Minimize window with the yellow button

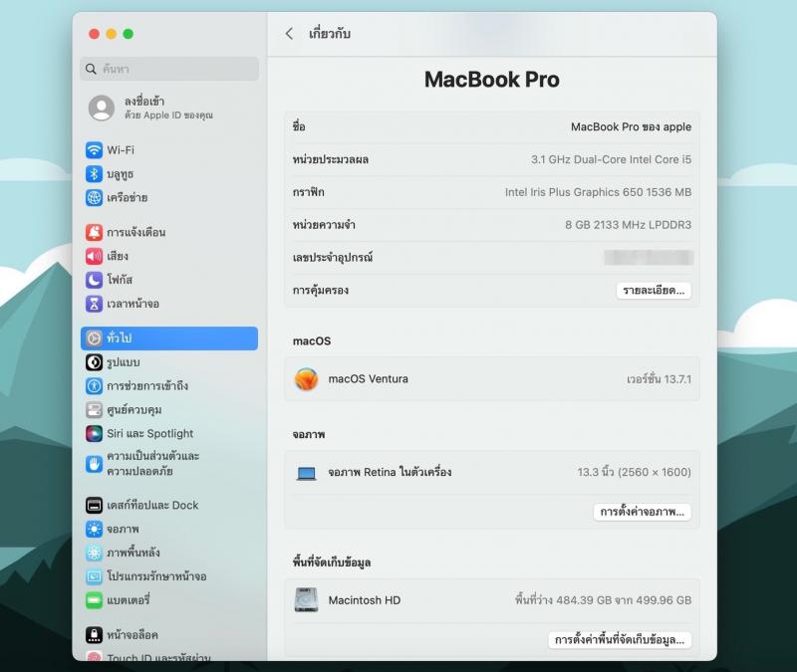(x=112, y=34)
